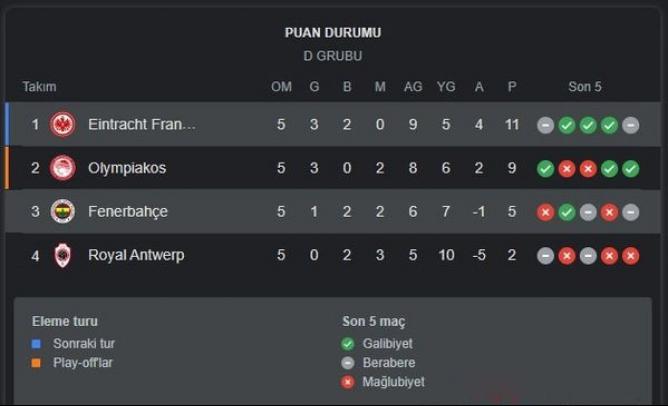Click Royal Antwerp's last loss icon
Screen dimensions: 668x406
pos(630,255)
